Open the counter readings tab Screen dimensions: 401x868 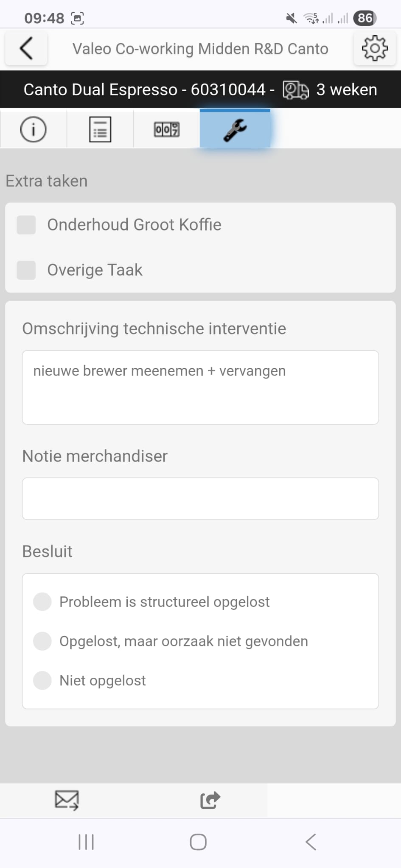(166, 129)
